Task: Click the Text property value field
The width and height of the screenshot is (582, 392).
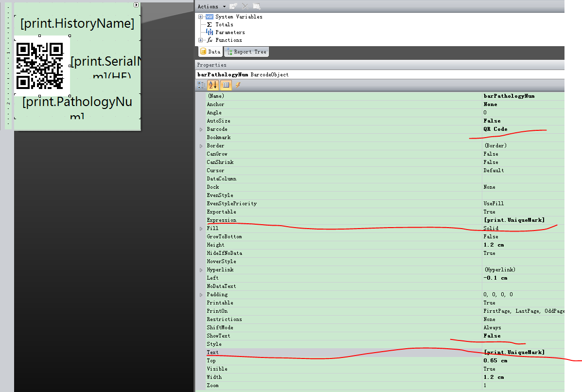Action: (523, 352)
